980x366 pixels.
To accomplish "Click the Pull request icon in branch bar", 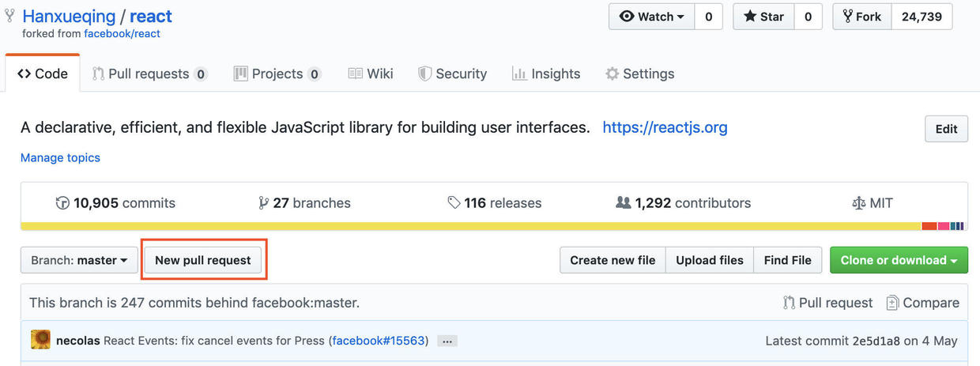I will click(789, 303).
